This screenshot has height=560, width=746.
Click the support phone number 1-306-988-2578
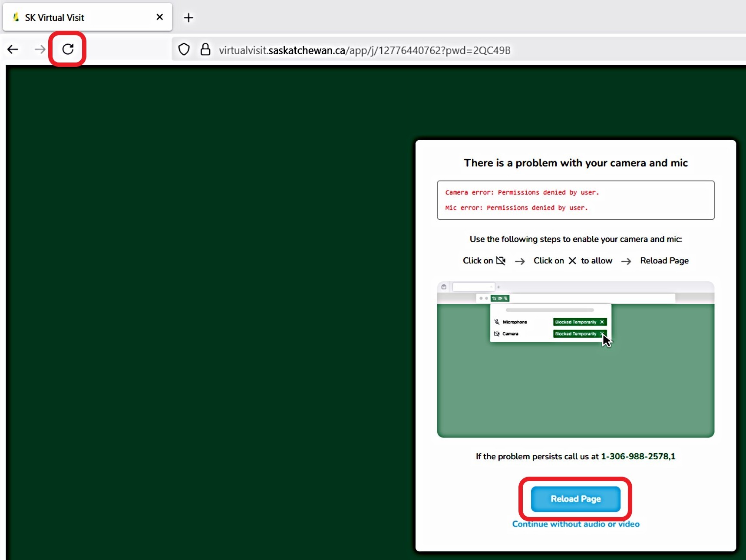pyautogui.click(x=637, y=456)
